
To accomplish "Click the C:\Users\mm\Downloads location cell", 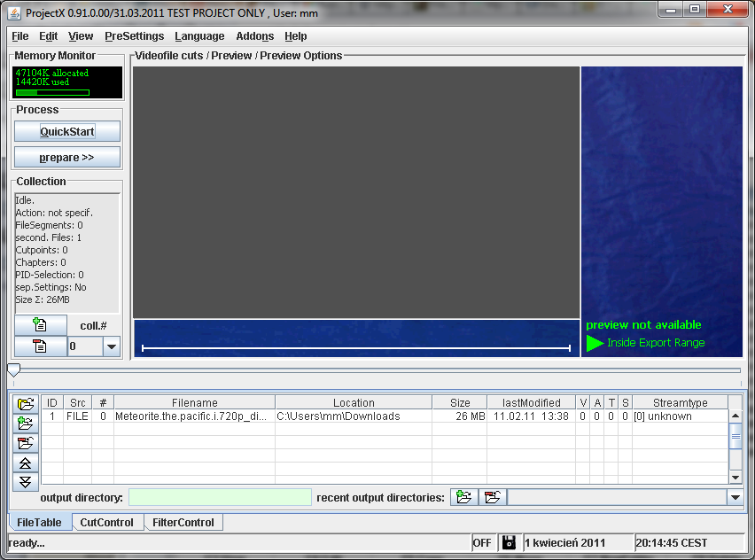I will click(x=354, y=416).
